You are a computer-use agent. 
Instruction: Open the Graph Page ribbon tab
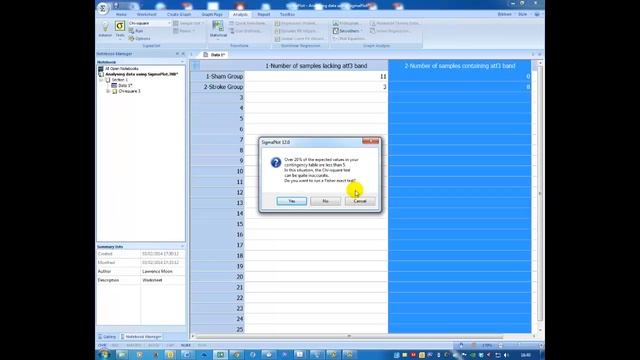tap(212, 14)
